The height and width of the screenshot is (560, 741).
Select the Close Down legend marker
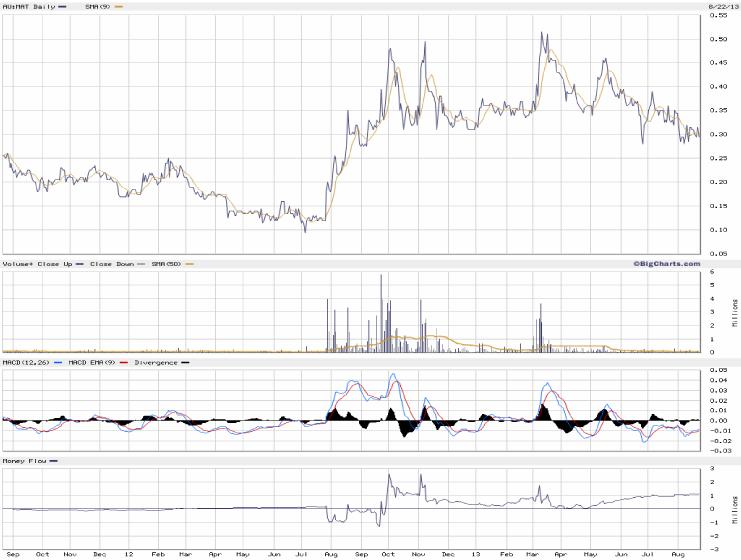(x=141, y=263)
